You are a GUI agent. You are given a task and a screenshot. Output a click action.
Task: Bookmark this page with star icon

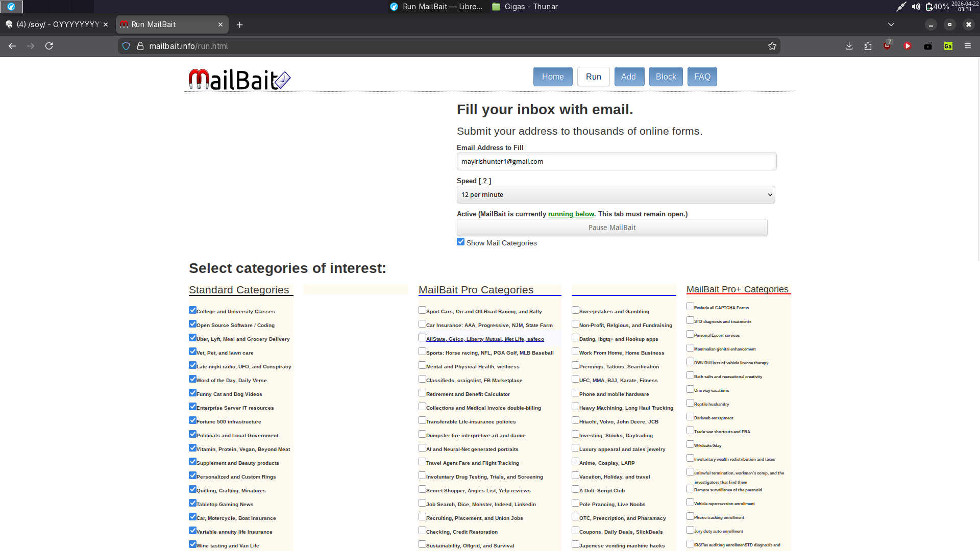tap(772, 46)
